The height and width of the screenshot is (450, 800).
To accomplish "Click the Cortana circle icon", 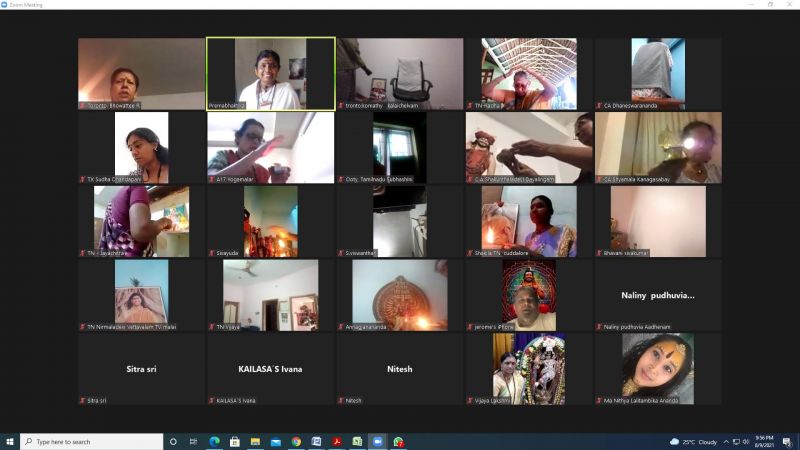I will tap(173, 441).
